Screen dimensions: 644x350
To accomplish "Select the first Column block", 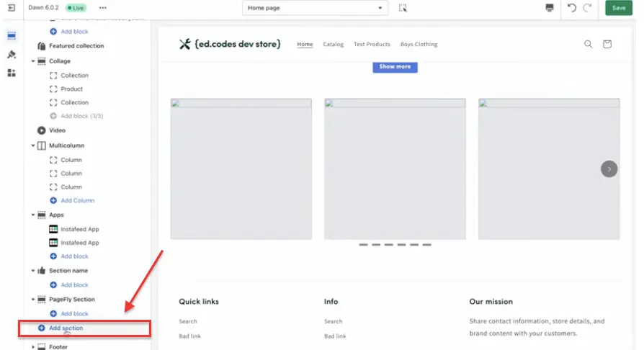I will [71, 160].
